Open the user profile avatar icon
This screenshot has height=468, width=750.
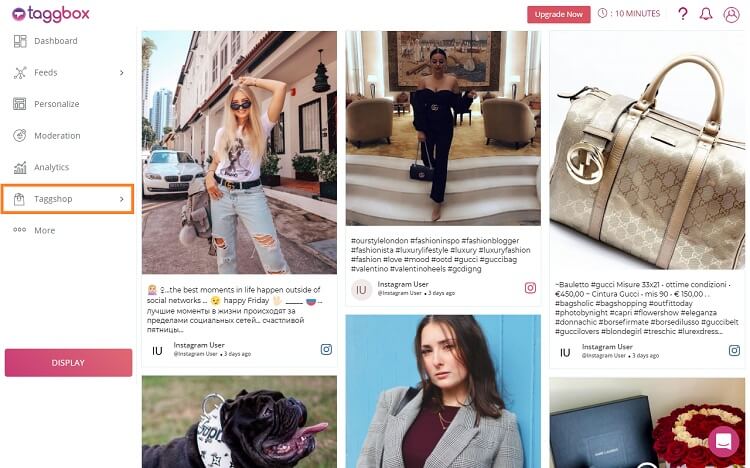(x=731, y=14)
